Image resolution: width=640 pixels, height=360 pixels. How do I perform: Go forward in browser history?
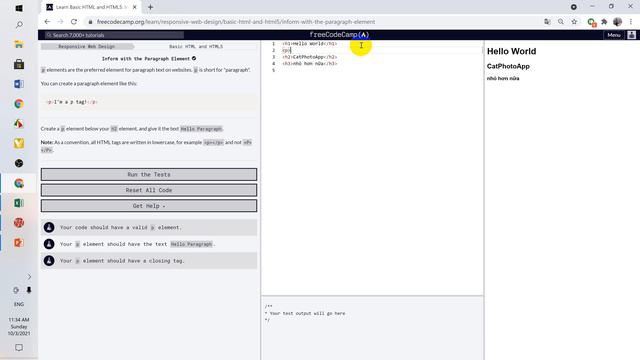pos(60,22)
